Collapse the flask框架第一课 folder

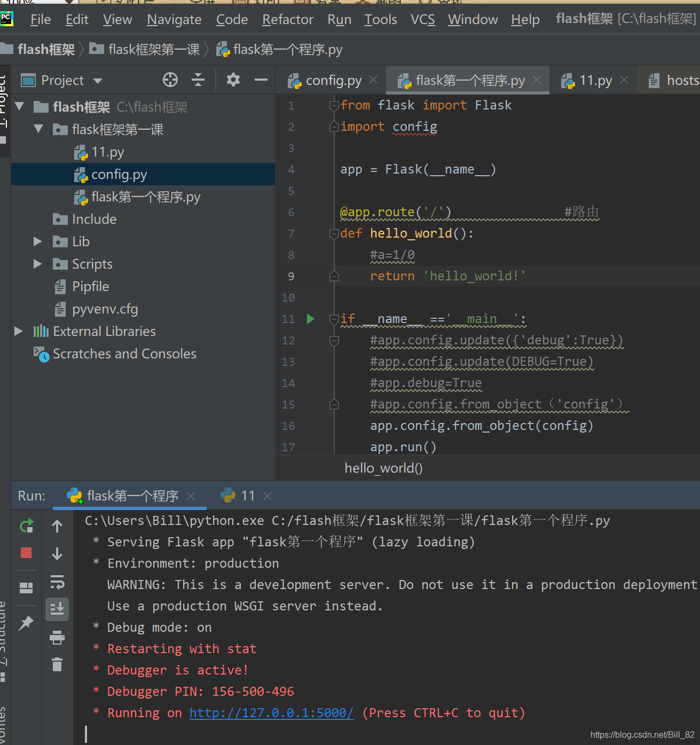click(38, 129)
